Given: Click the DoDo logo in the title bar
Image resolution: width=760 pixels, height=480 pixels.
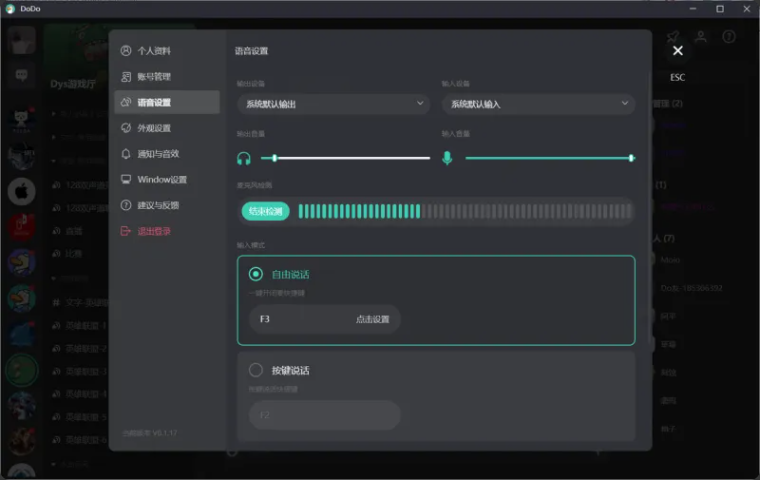Looking at the screenshot, I should [10, 9].
